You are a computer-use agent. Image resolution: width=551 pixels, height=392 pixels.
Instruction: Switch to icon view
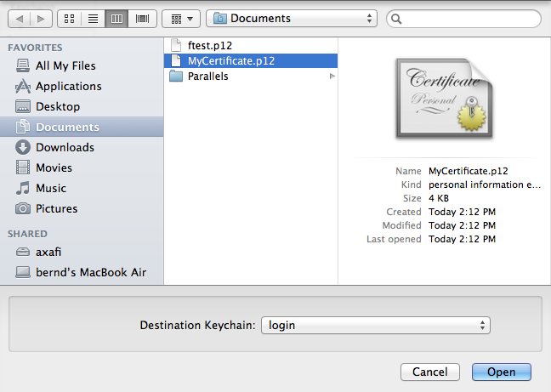click(x=69, y=19)
